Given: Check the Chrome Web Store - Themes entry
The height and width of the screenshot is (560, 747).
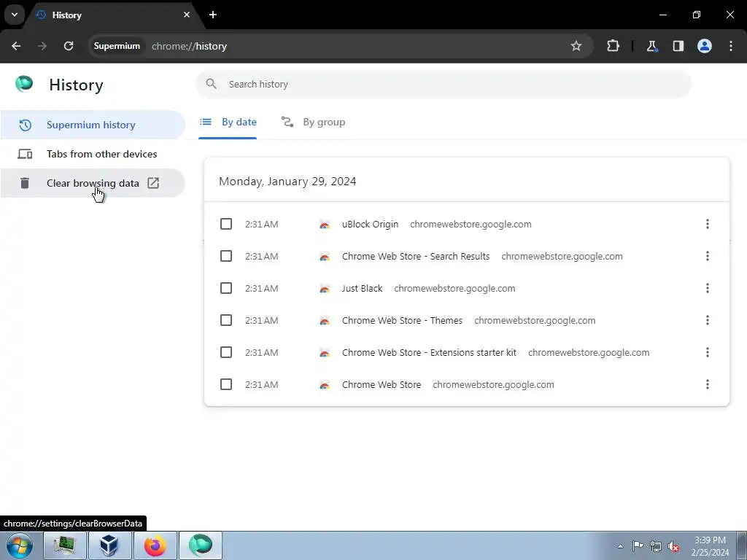Looking at the screenshot, I should point(226,320).
